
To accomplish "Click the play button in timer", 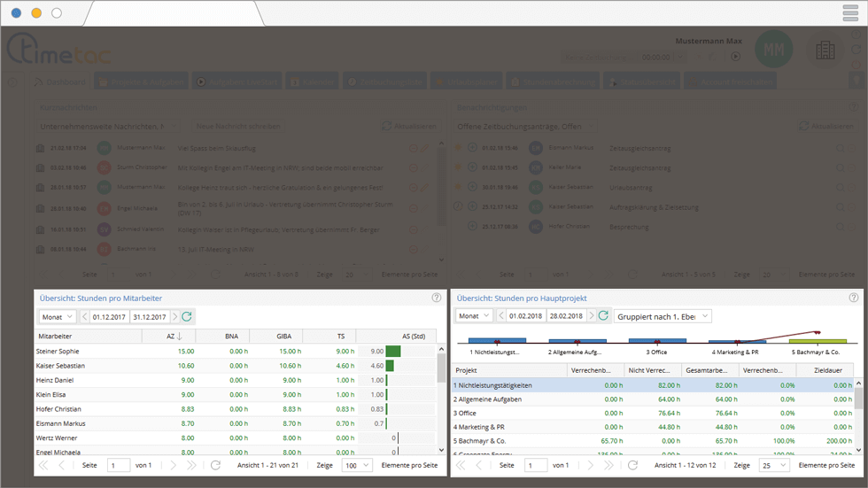I will [735, 57].
